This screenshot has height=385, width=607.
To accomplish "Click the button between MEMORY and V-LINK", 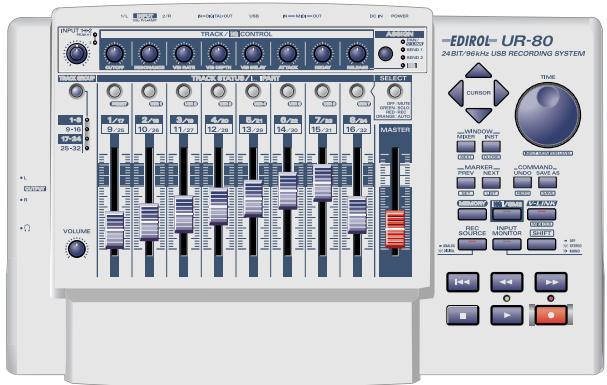I will [x=507, y=214].
